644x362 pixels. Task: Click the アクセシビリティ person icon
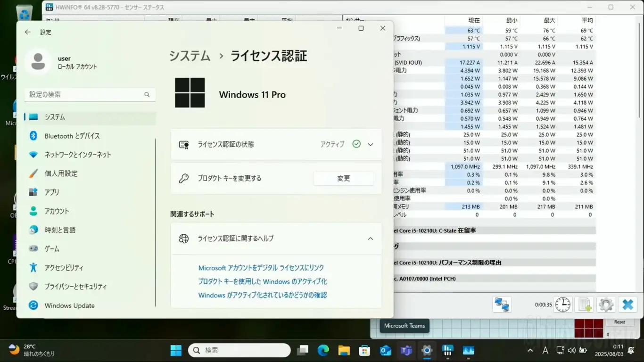[33, 267]
